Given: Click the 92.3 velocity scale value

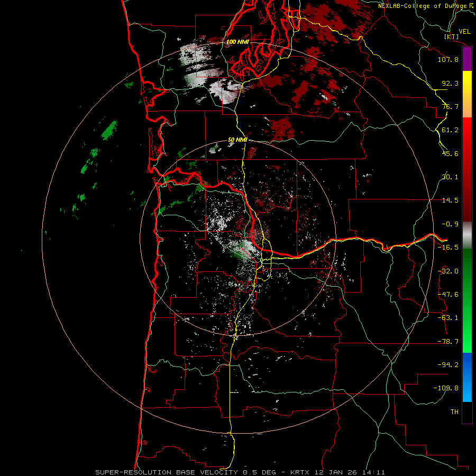Looking at the screenshot, I should click(x=450, y=83).
